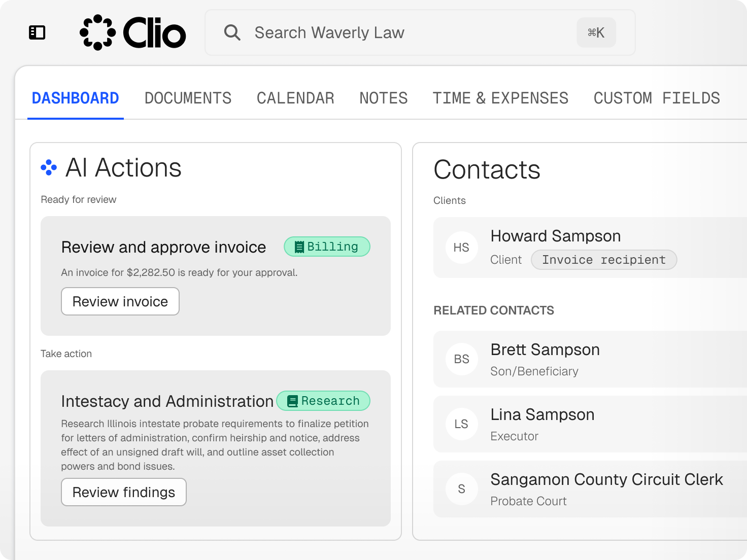
Task: Open Sangamon County Circuit Clerk contact
Action: (607, 479)
